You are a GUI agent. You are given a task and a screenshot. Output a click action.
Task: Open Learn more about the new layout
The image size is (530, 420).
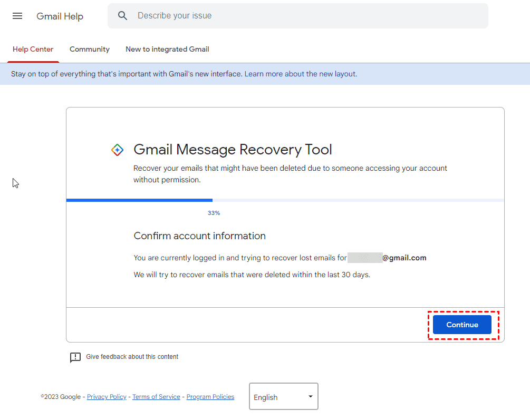click(301, 74)
